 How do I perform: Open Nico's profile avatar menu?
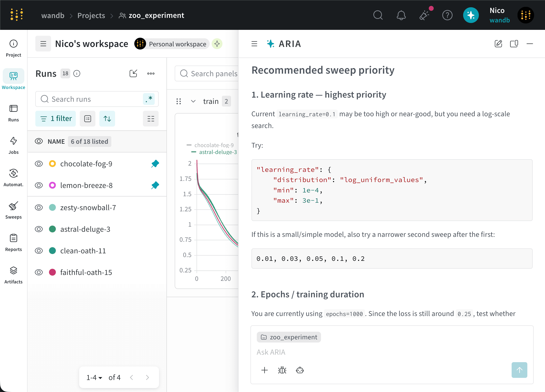tap(526, 15)
